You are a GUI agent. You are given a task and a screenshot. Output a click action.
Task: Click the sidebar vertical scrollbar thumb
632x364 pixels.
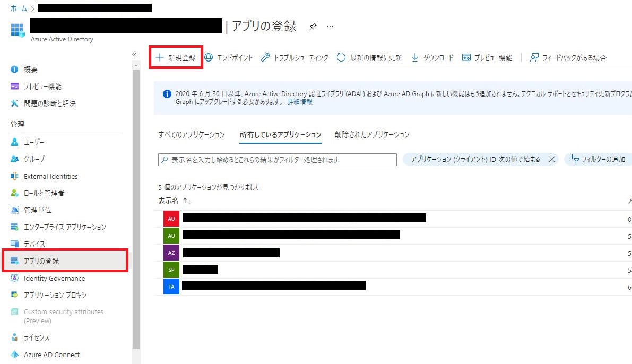[136, 209]
